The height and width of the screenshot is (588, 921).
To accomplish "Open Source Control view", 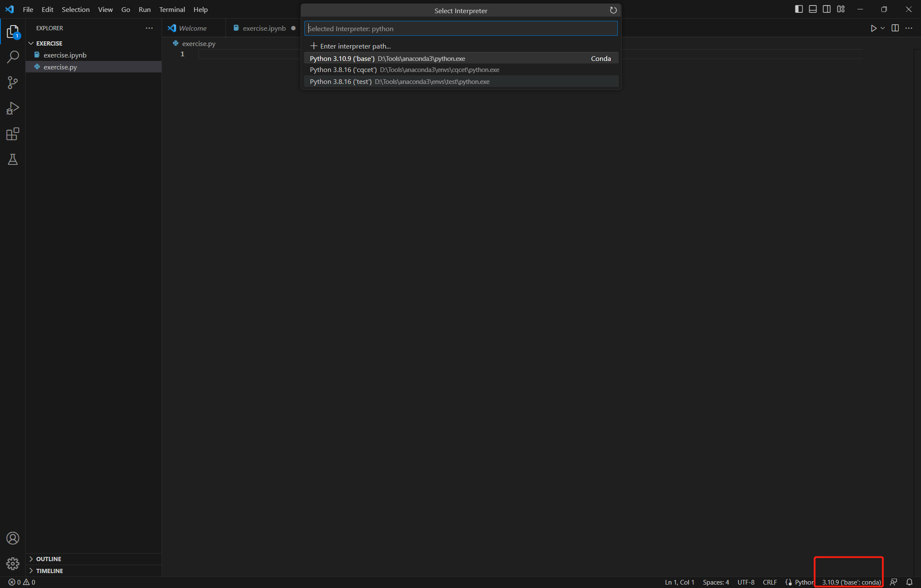I will click(13, 83).
